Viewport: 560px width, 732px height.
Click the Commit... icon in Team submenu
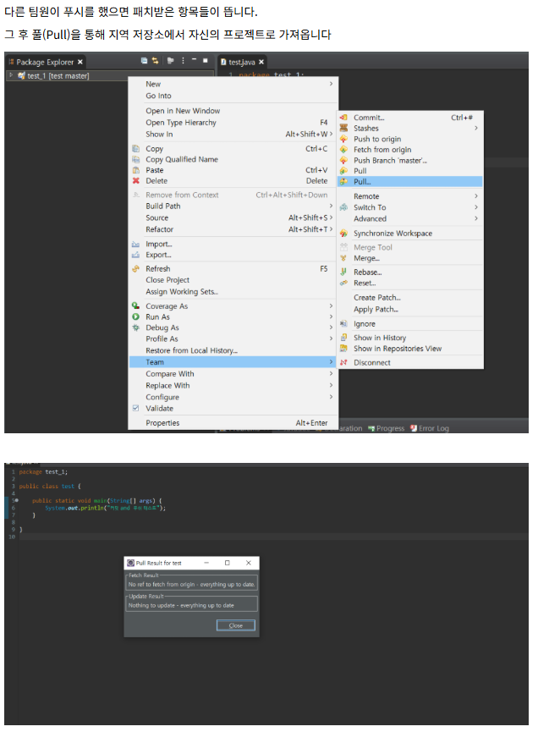click(344, 117)
